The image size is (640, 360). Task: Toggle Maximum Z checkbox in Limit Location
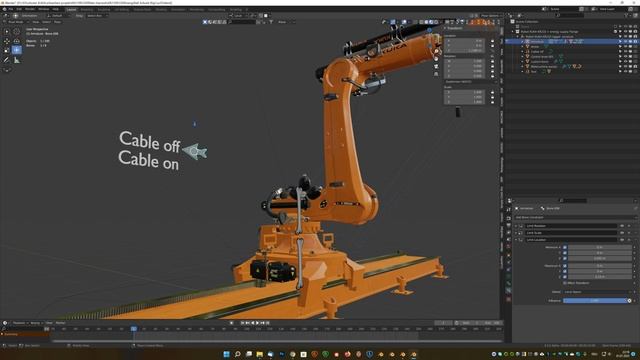point(565,277)
